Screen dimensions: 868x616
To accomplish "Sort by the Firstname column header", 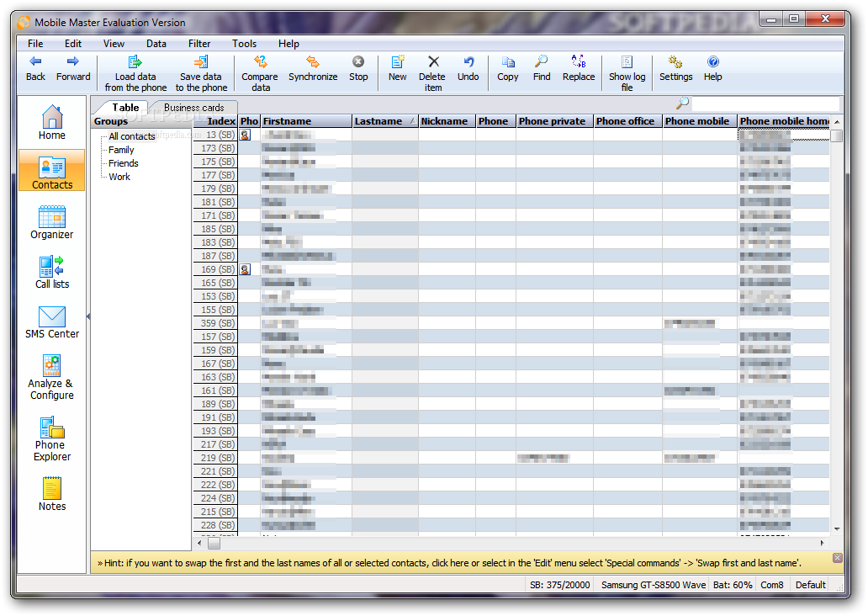I will [306, 121].
